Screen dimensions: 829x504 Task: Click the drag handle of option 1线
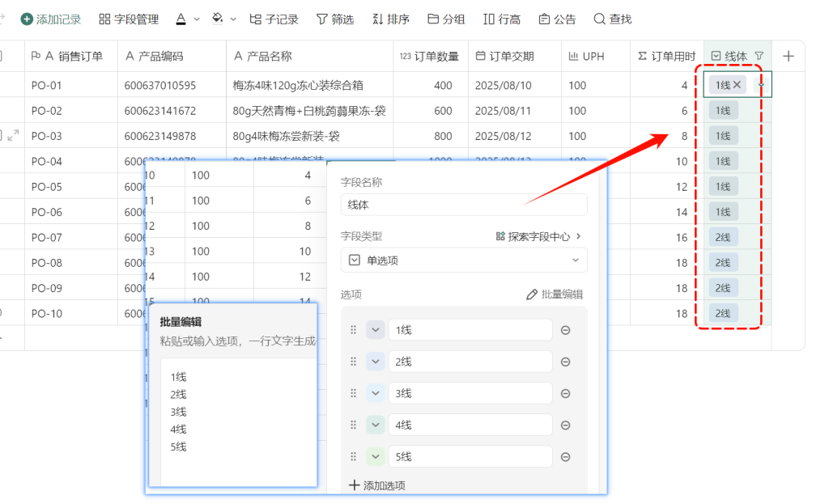(353, 329)
